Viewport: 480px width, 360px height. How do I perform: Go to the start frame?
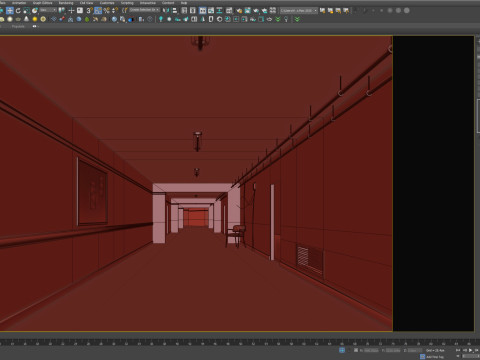(x=459, y=350)
